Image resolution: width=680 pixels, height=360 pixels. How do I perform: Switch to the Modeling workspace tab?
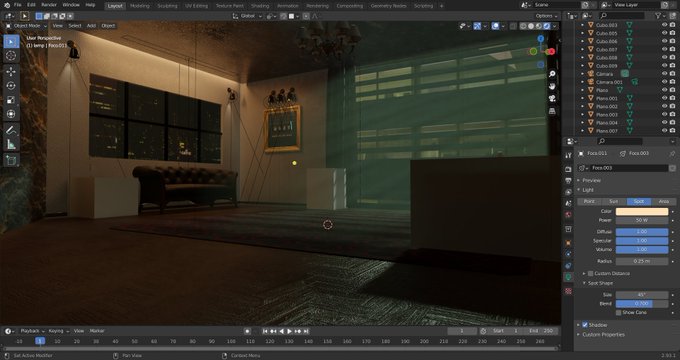click(x=140, y=6)
